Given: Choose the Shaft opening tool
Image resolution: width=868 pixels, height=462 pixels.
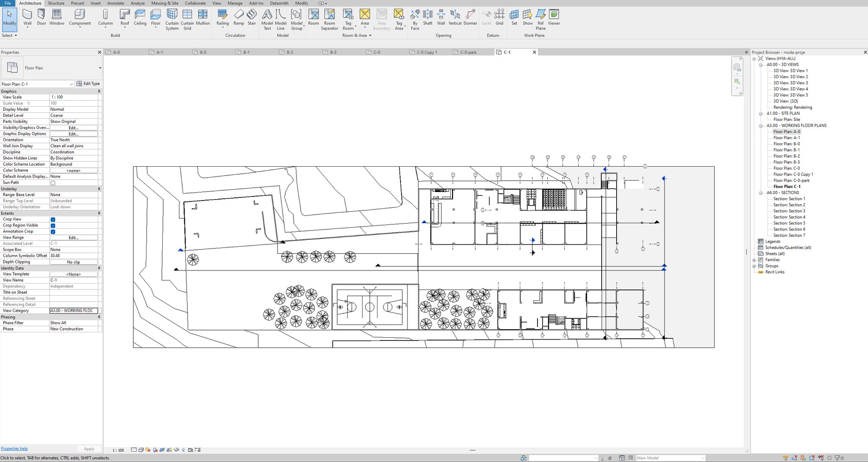Looking at the screenshot, I should (x=428, y=17).
